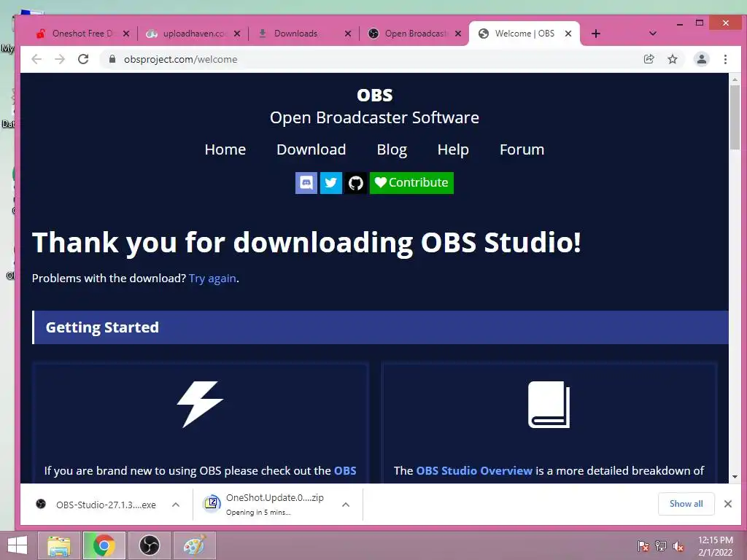
Task: Bookmark this page with star icon
Action: point(672,59)
